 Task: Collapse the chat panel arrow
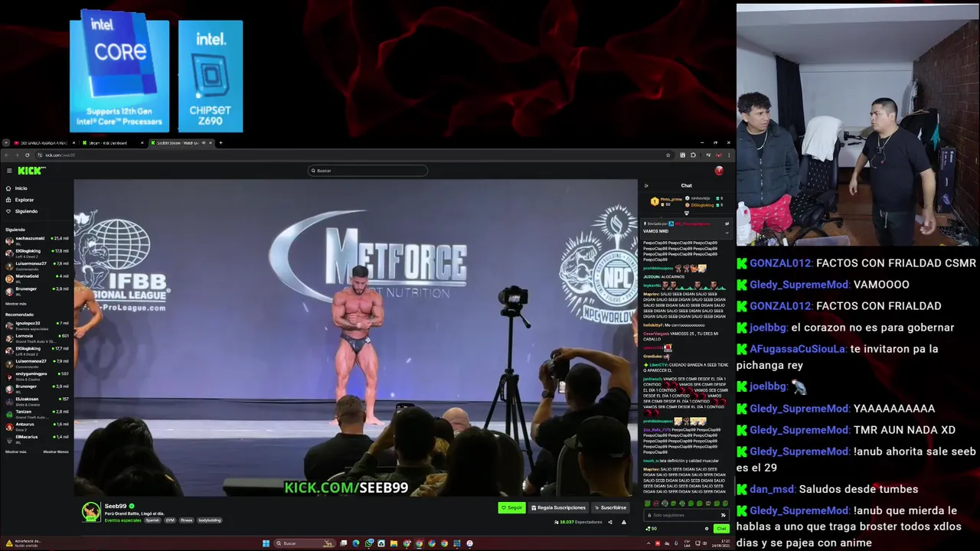tap(645, 185)
